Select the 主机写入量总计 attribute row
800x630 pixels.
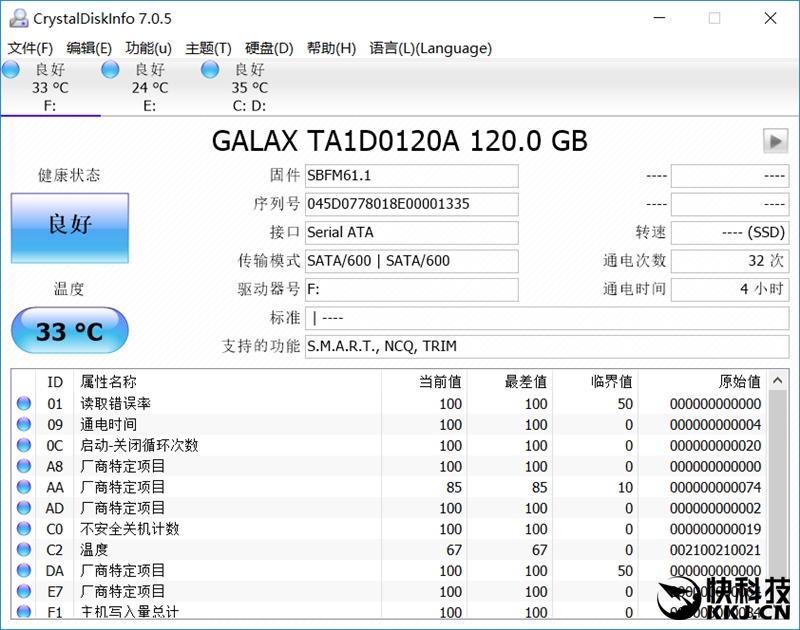390,611
